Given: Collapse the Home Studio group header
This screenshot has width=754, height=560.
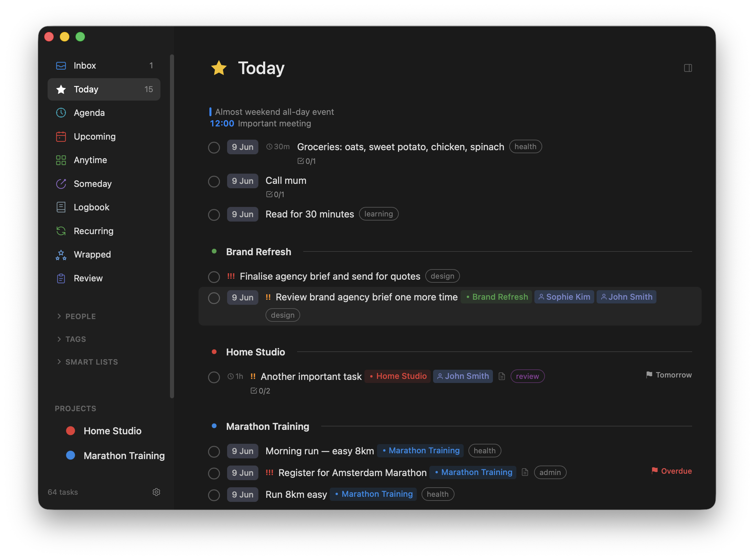Looking at the screenshot, I should coord(256,352).
